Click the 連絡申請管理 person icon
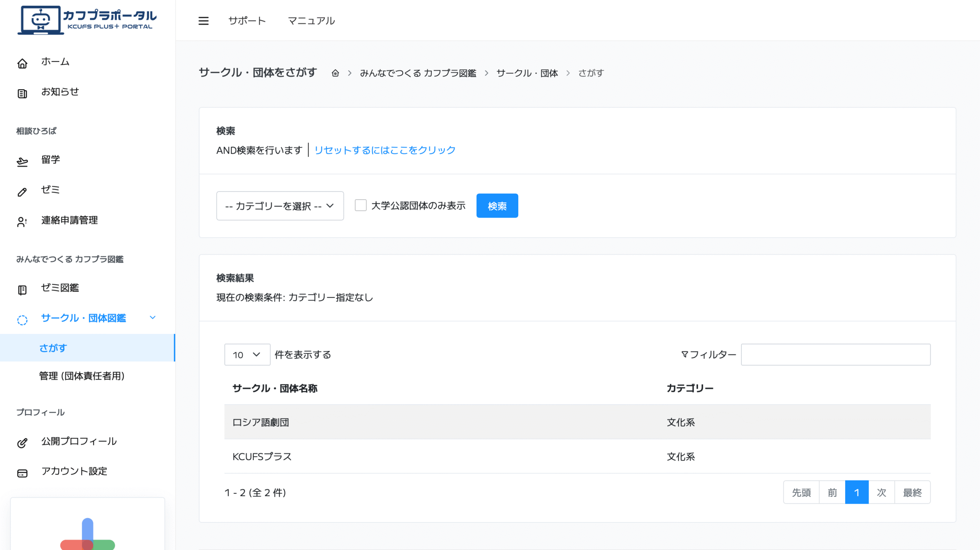Viewport: 980px width, 550px height. coord(22,222)
